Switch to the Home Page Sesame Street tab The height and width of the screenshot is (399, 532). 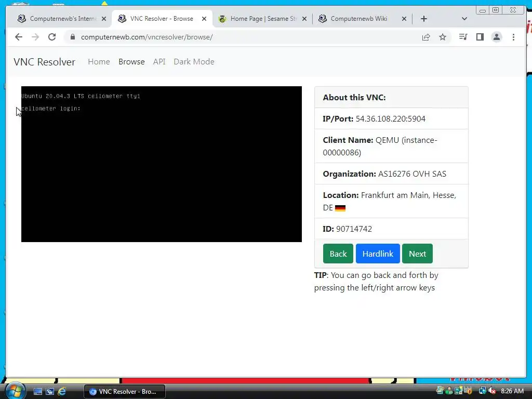[x=262, y=19]
